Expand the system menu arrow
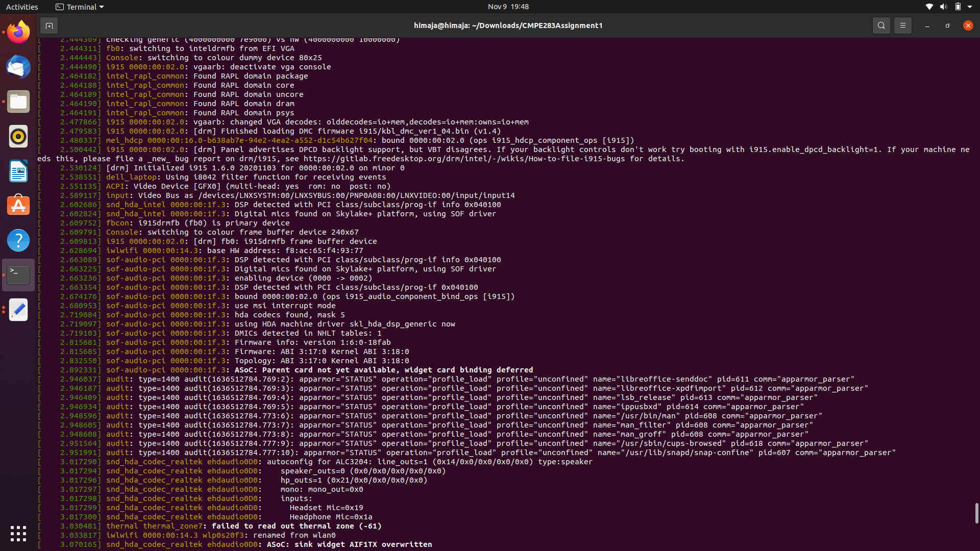Screen dimensions: 980x551 pyautogui.click(x=970, y=7)
